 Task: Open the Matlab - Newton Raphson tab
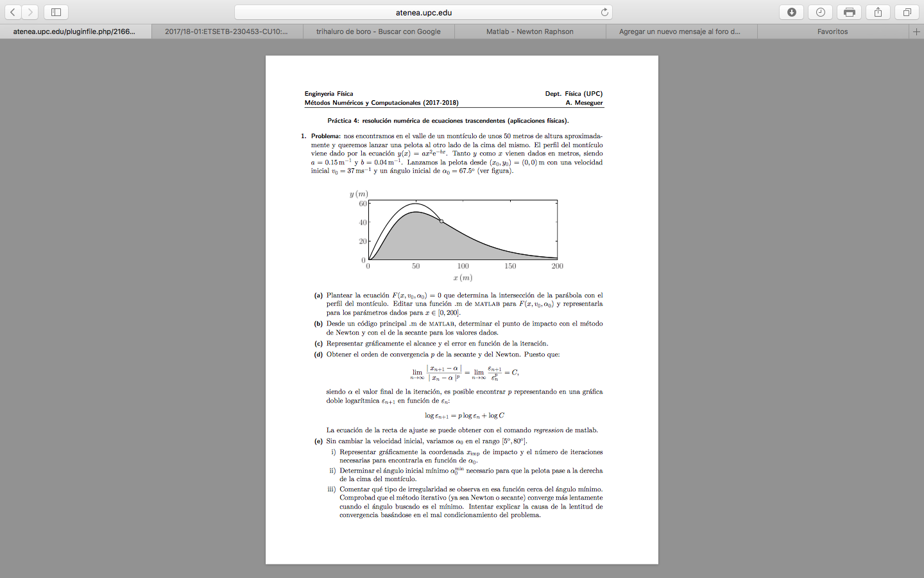coord(530,31)
